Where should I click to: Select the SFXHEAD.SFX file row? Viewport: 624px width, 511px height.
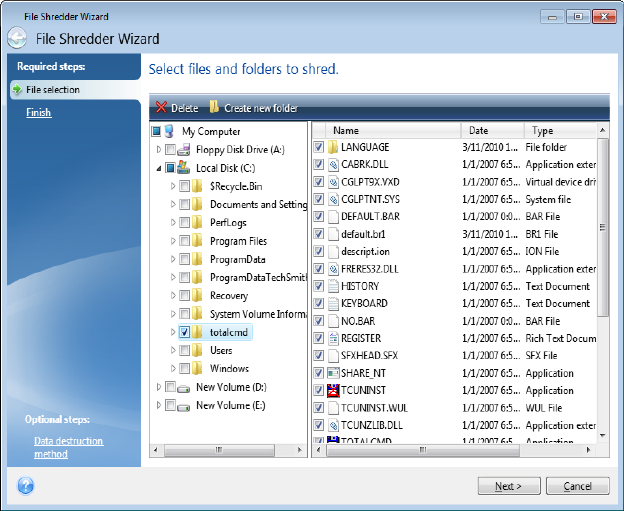(x=454, y=355)
